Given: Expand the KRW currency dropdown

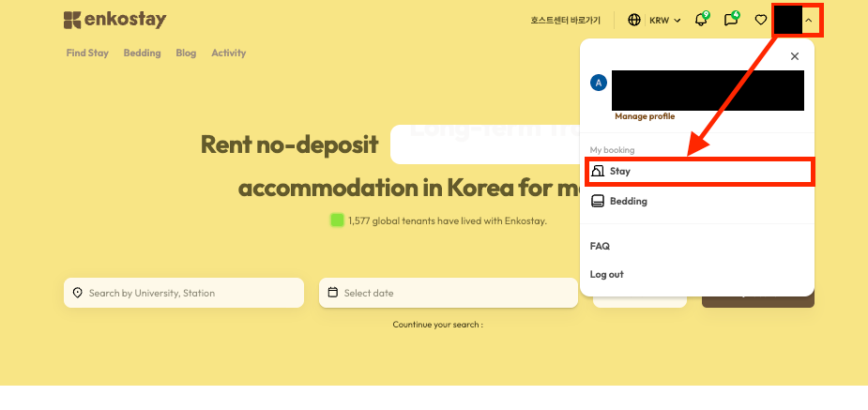Looking at the screenshot, I should [664, 20].
